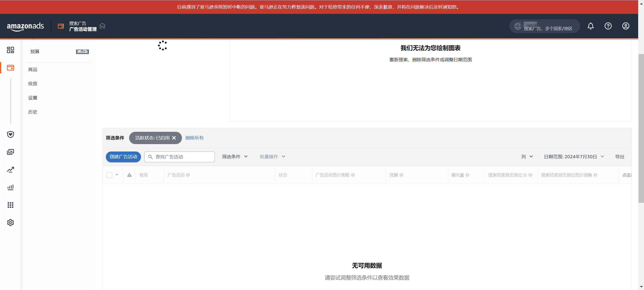Click the info icon next to 曝光量
The width and height of the screenshot is (644, 290).
tap(467, 175)
